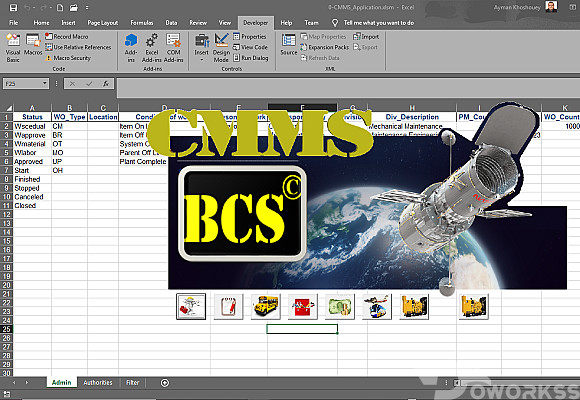Click the macro recording status bar icon
Image resolution: width=580 pixels, height=400 pixels.
[x=6, y=394]
